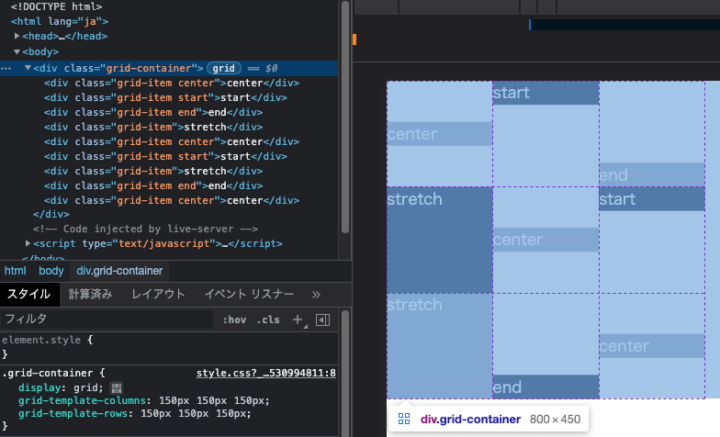Image resolution: width=720 pixels, height=437 pixels.
Task: Edit grid-template-rows value
Action: coord(196,414)
